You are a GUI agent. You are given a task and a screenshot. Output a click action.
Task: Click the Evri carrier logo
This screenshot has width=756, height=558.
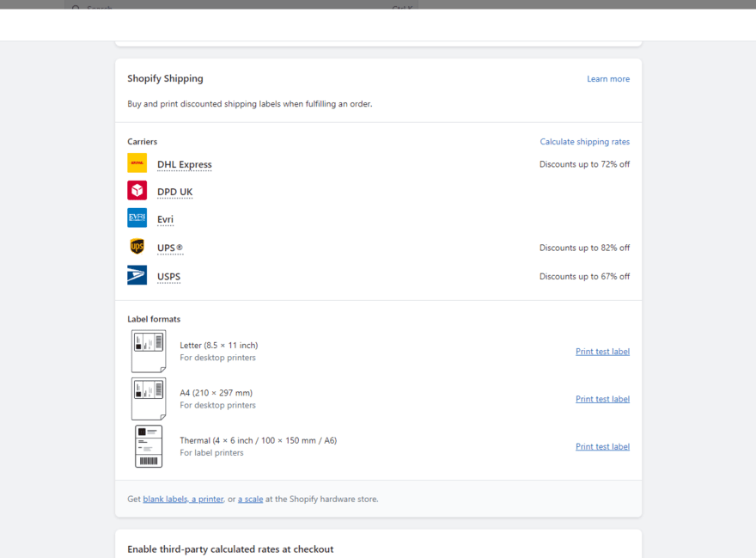click(x=137, y=218)
